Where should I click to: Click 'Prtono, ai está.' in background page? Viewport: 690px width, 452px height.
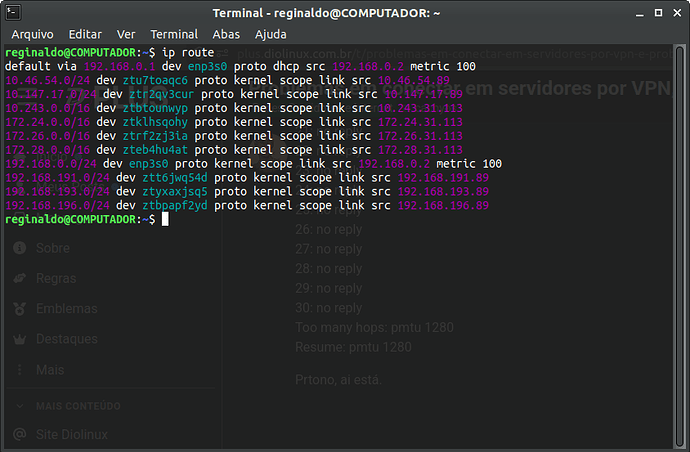click(338, 379)
